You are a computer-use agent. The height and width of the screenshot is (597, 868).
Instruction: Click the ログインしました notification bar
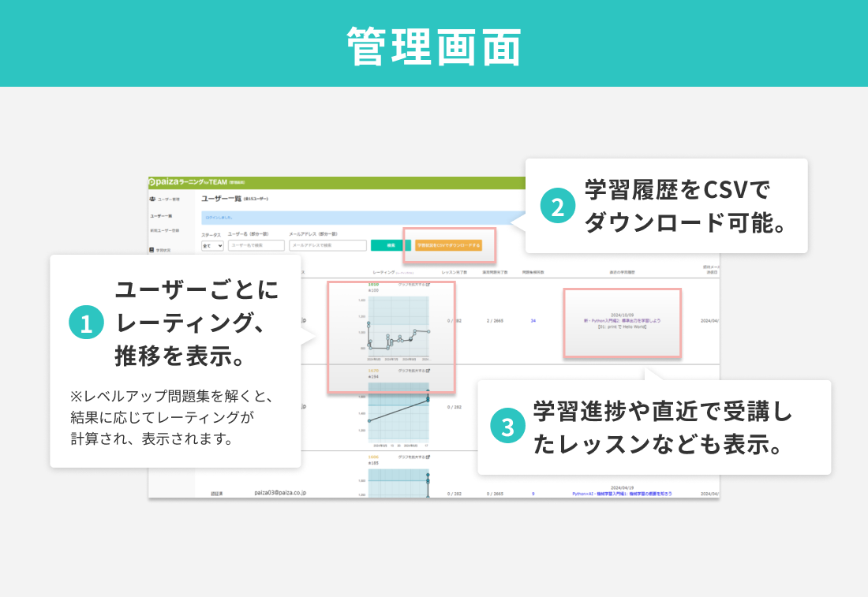click(x=363, y=218)
